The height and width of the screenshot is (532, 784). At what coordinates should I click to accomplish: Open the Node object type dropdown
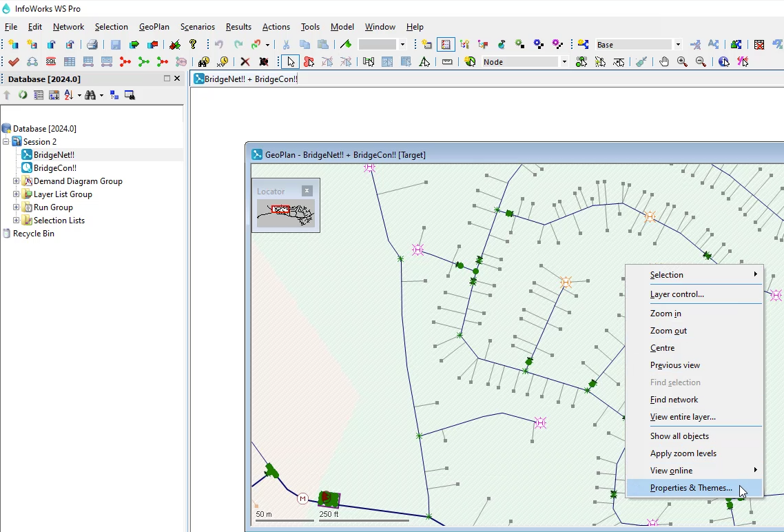click(564, 62)
